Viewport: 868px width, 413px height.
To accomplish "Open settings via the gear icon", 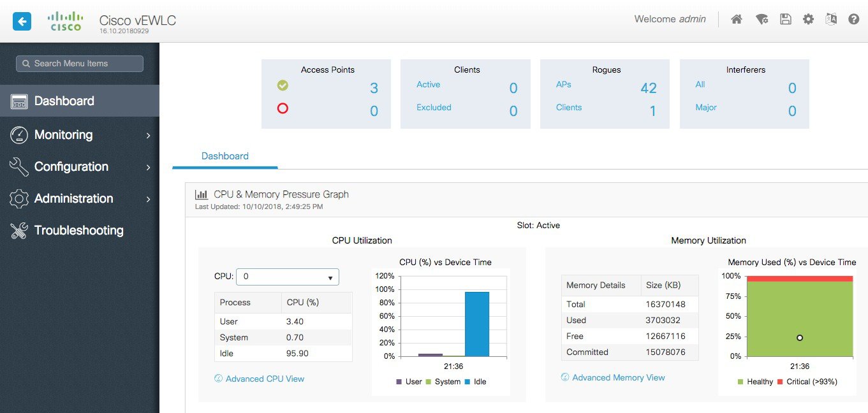I will pyautogui.click(x=808, y=19).
